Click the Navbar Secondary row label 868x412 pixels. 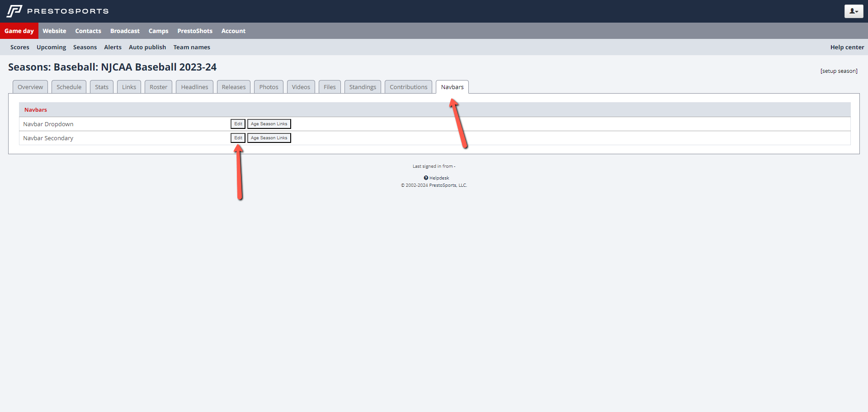click(48, 138)
